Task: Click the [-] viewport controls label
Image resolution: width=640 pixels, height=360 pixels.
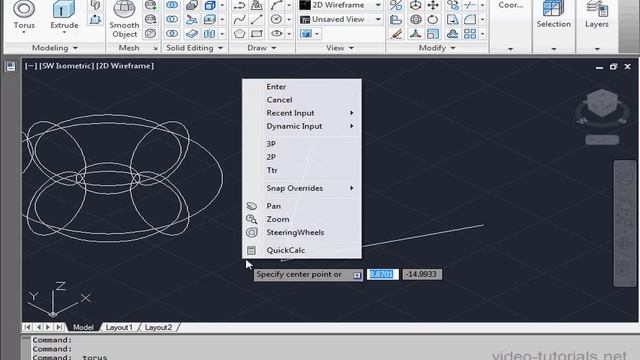Action: click(31, 66)
